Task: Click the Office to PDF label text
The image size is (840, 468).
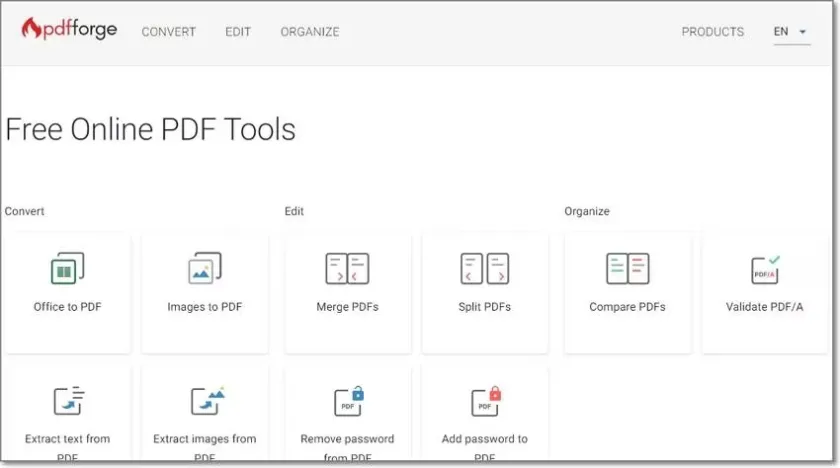Action: 67,307
